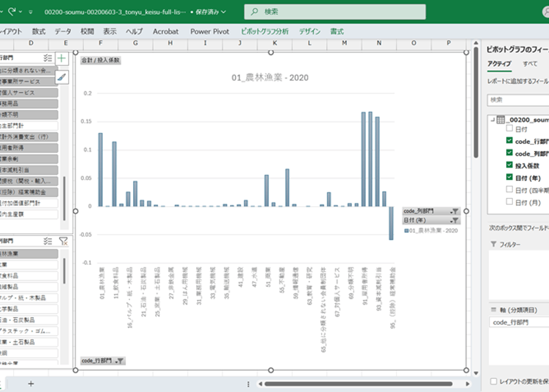Uncheck the code_列部門 field checkbox

tap(509, 153)
